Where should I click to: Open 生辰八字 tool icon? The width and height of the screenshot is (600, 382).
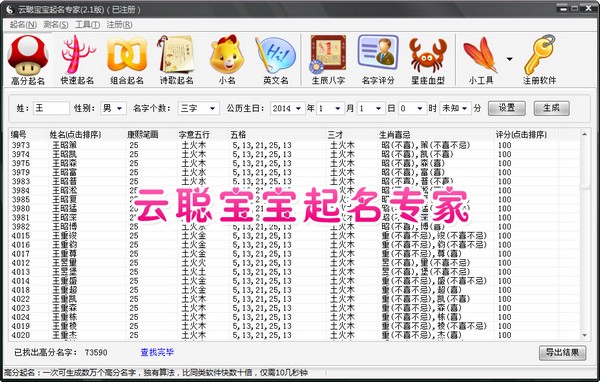[328, 60]
